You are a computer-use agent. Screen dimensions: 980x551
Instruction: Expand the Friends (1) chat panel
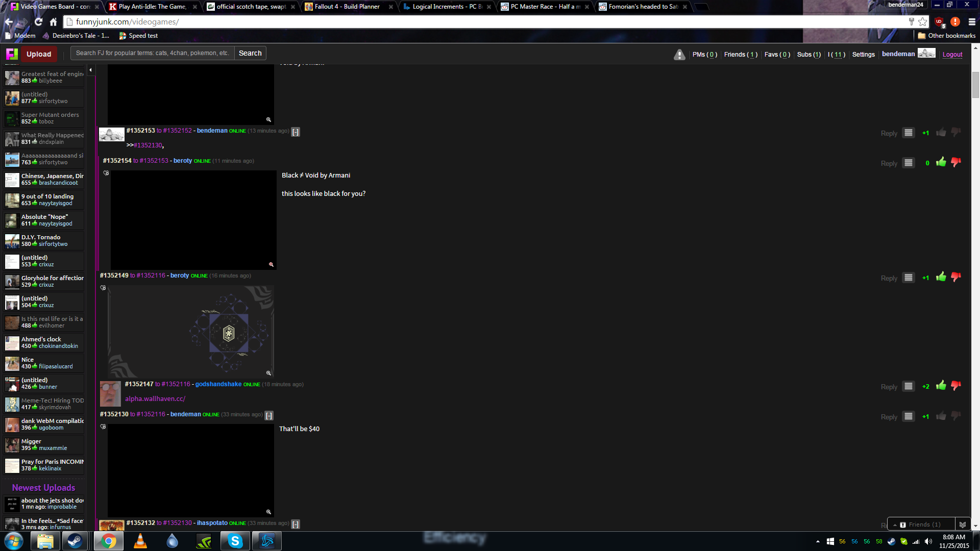924,524
